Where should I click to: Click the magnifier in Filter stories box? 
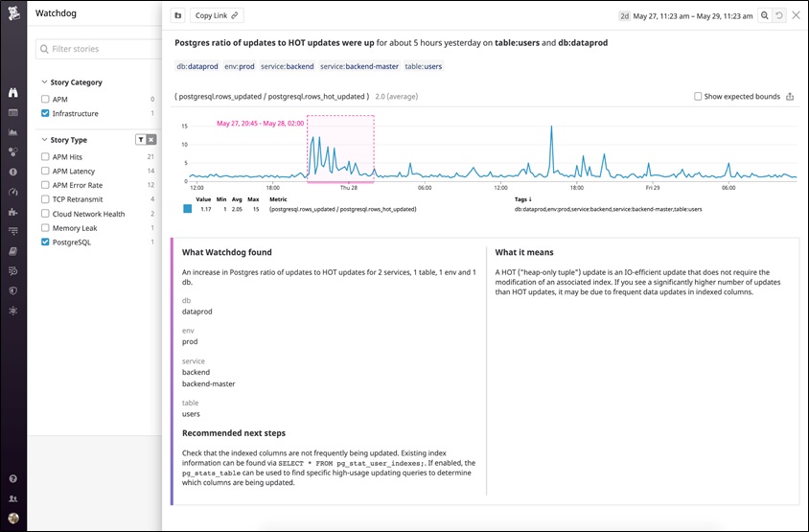tap(44, 49)
